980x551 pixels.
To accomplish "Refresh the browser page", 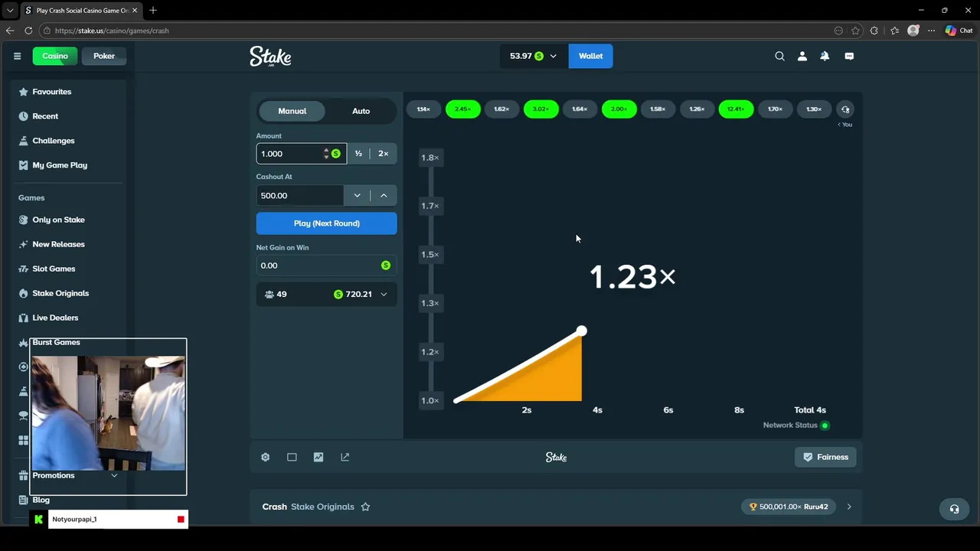I will 28,31.
